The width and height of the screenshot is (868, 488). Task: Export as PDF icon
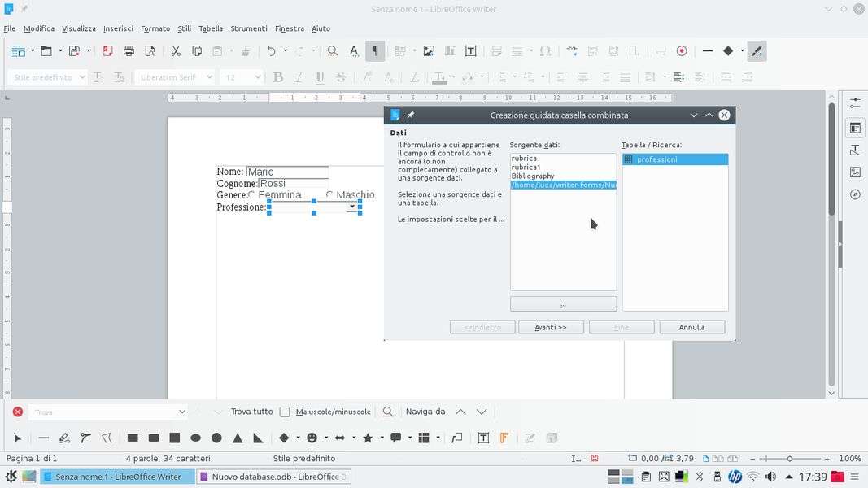tap(107, 51)
